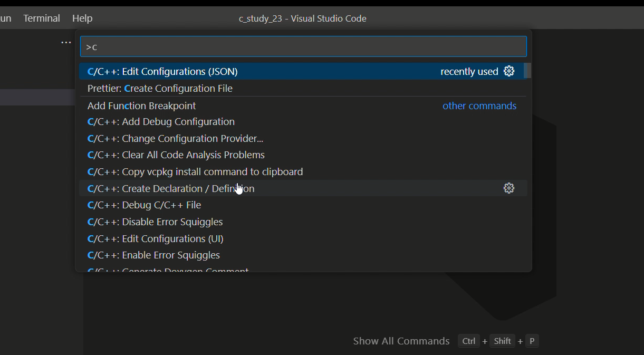Screen dimensions: 644x355
Task: Select C/C++: Enable Error Squiggles
Action: (x=303, y=255)
